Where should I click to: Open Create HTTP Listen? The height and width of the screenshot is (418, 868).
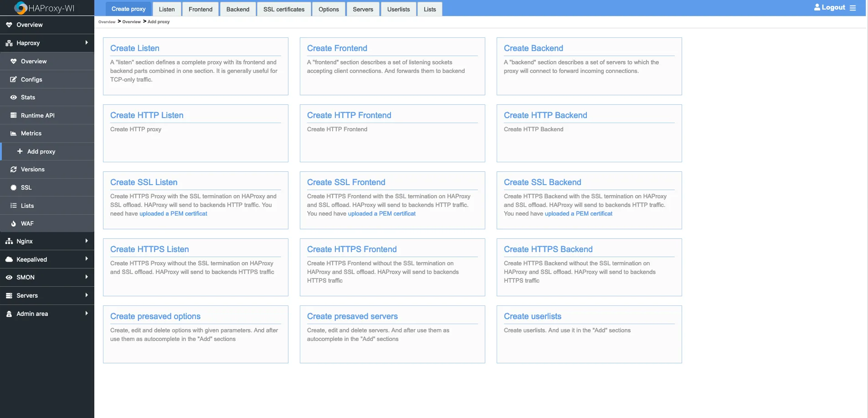[x=147, y=115]
